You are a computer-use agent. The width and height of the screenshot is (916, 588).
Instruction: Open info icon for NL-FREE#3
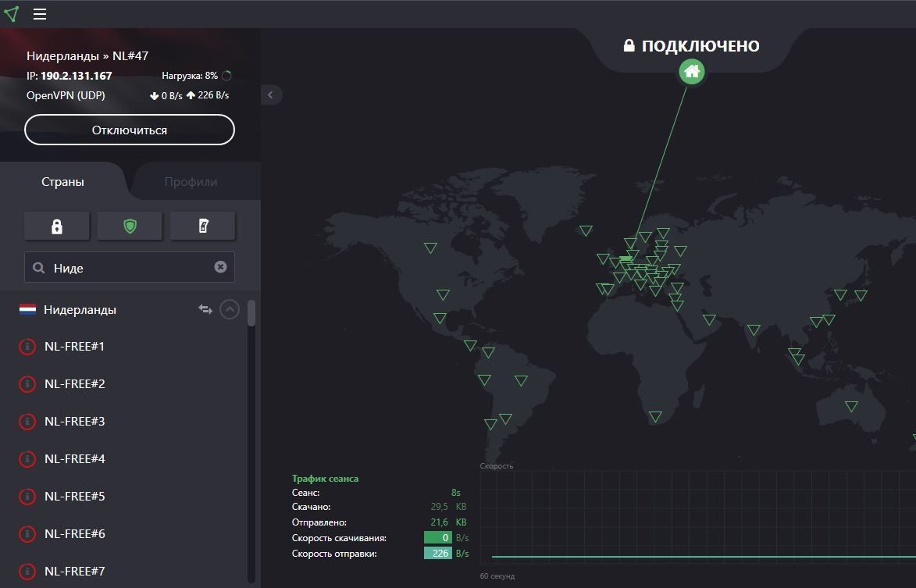coord(27,422)
